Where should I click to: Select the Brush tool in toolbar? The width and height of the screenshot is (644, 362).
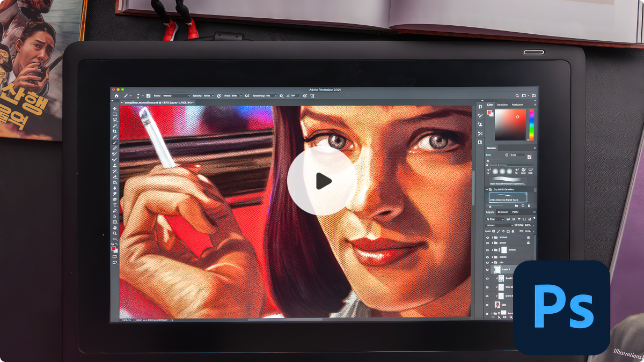click(115, 143)
